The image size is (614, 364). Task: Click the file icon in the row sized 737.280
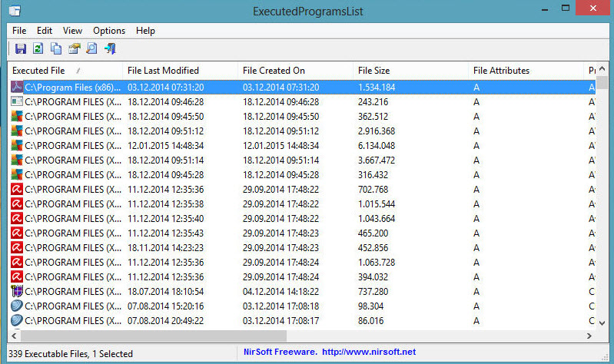click(17, 291)
